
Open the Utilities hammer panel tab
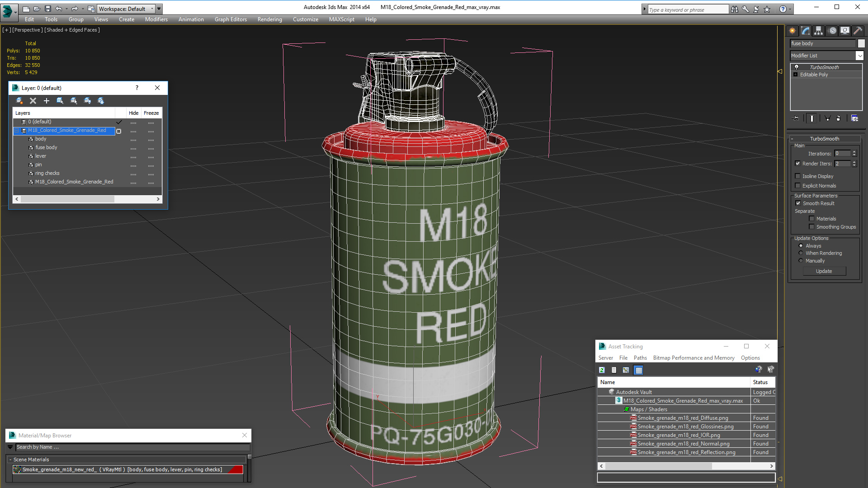tap(858, 31)
